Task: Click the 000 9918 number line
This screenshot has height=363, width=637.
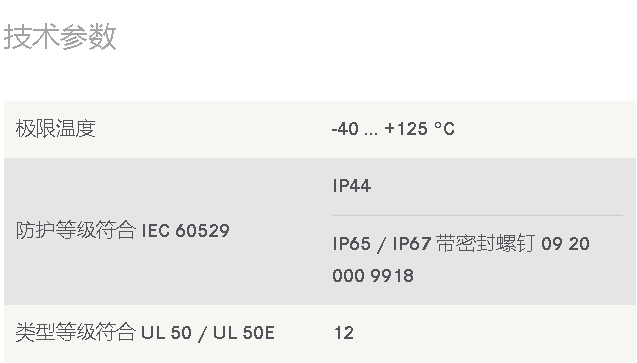Action: click(373, 276)
